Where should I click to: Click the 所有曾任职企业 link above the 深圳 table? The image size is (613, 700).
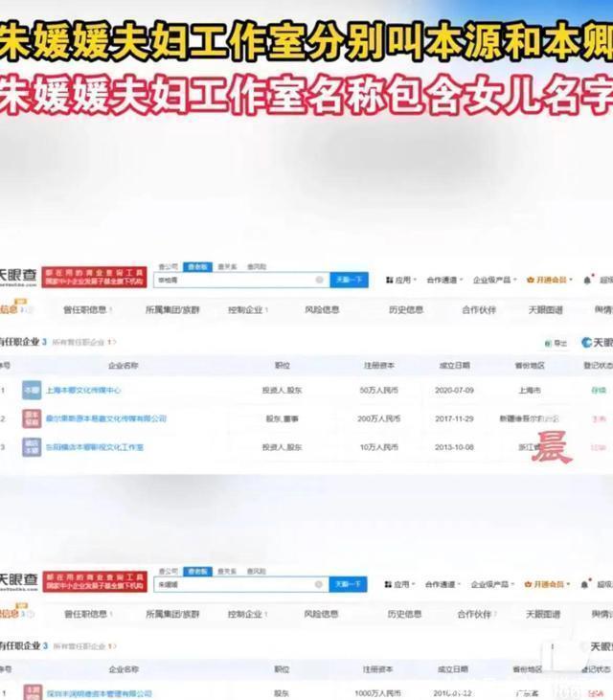coord(85,646)
